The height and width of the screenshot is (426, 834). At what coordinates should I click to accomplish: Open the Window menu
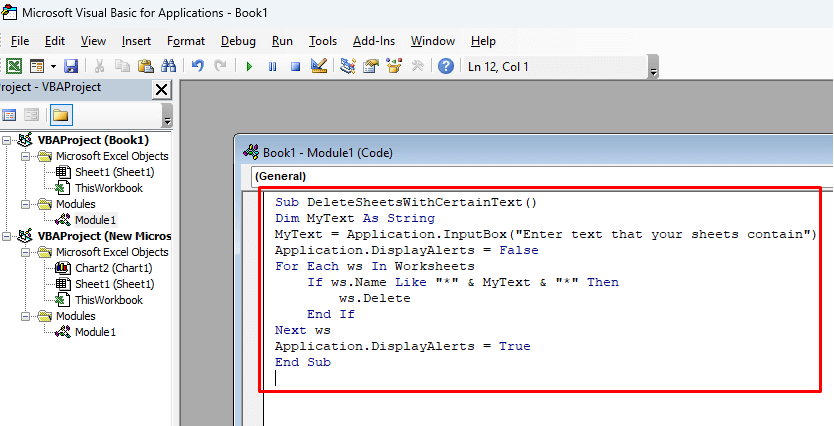click(433, 41)
